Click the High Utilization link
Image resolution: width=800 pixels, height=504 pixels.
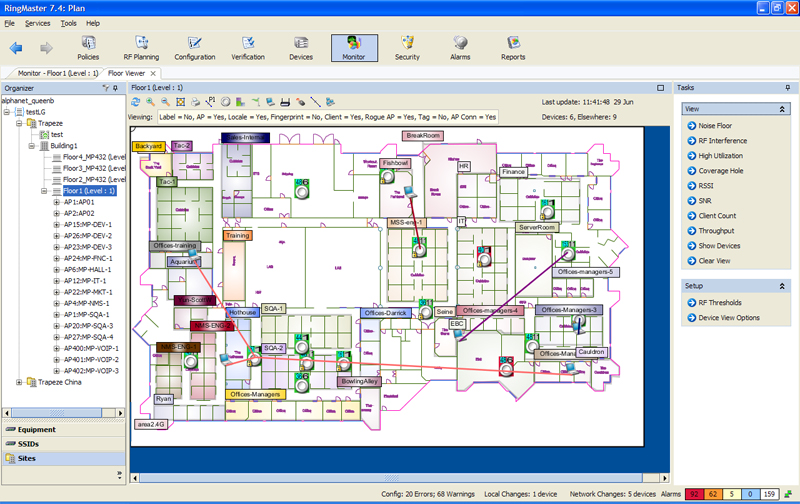coord(720,156)
